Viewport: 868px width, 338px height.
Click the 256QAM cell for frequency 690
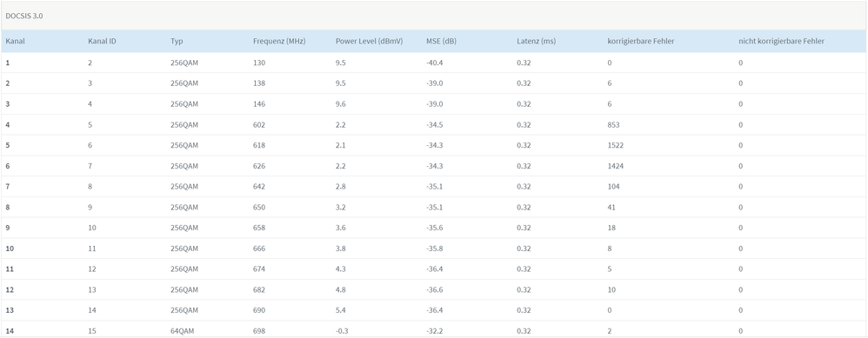pyautogui.click(x=184, y=311)
